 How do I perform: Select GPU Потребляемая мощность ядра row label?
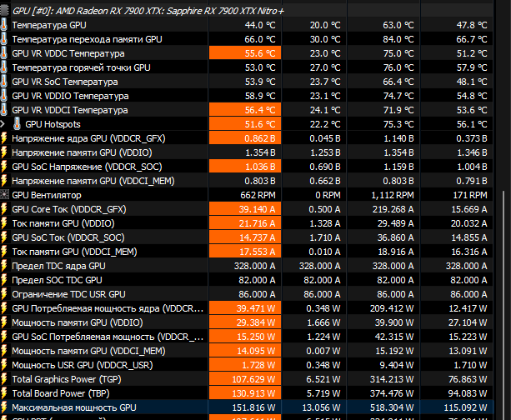108,308
